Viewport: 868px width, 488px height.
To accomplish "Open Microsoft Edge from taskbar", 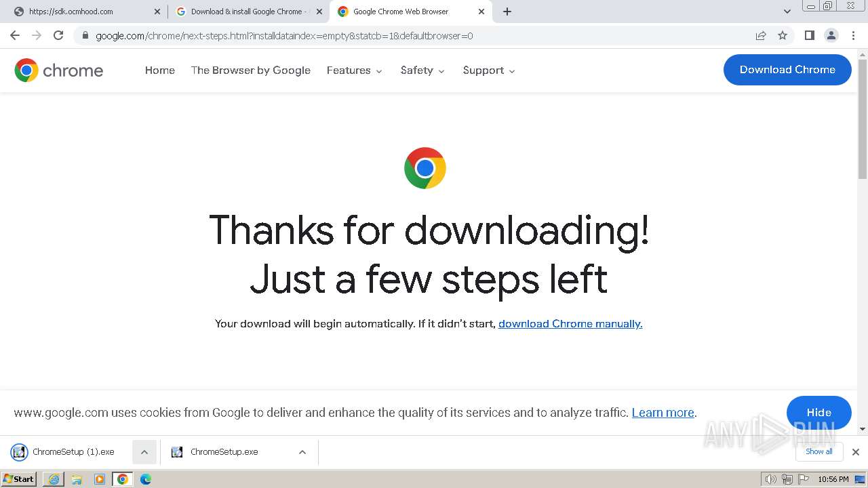I will click(x=146, y=479).
